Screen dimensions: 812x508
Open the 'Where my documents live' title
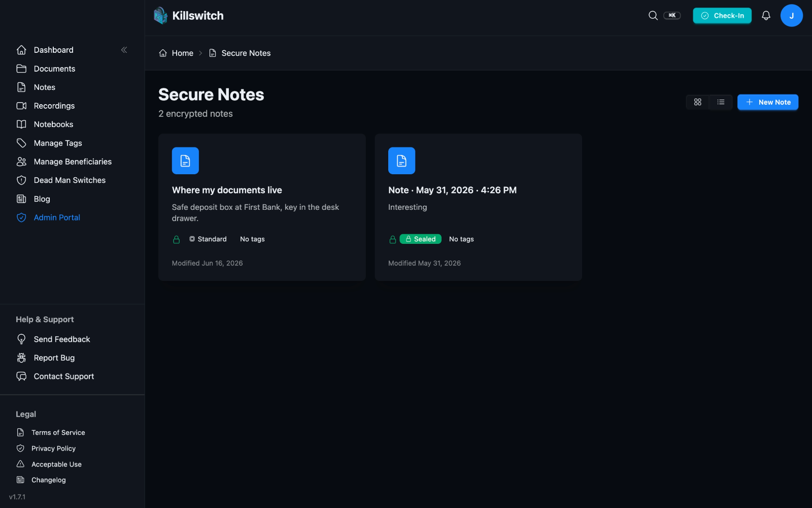(x=227, y=190)
